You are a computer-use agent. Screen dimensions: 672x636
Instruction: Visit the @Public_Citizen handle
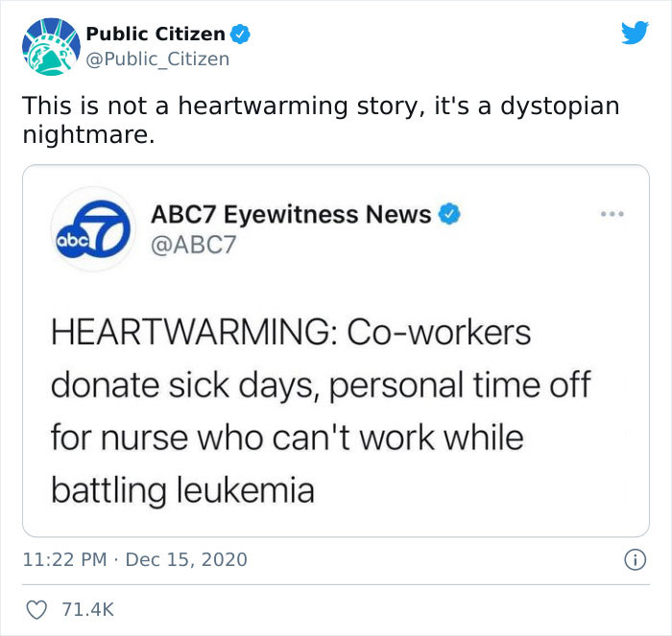[157, 59]
